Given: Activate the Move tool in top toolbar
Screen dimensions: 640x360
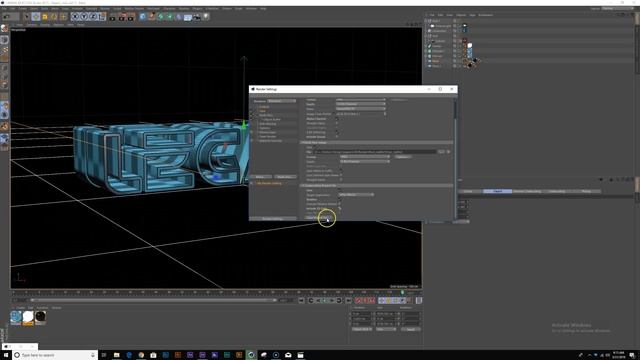Looking at the screenshot, I should coord(36,17).
